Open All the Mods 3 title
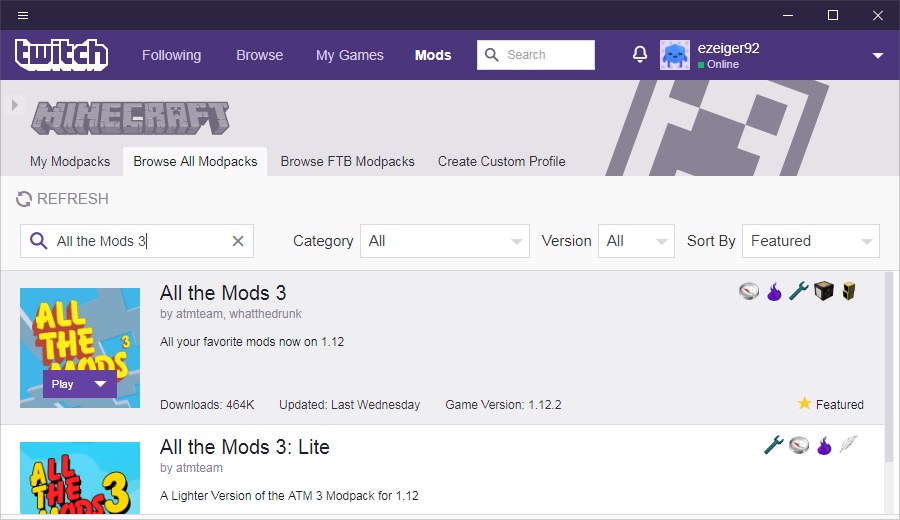The image size is (900, 520). (x=223, y=293)
